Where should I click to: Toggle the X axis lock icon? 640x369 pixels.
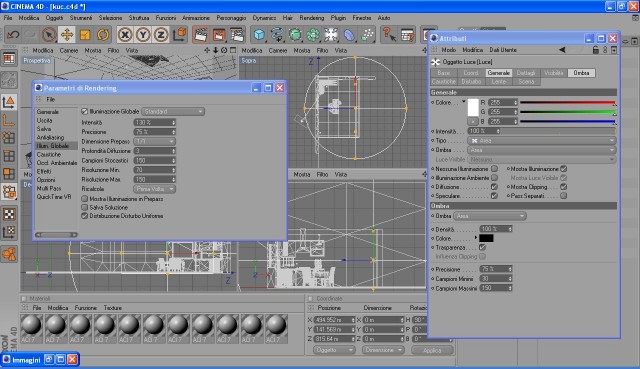point(125,35)
